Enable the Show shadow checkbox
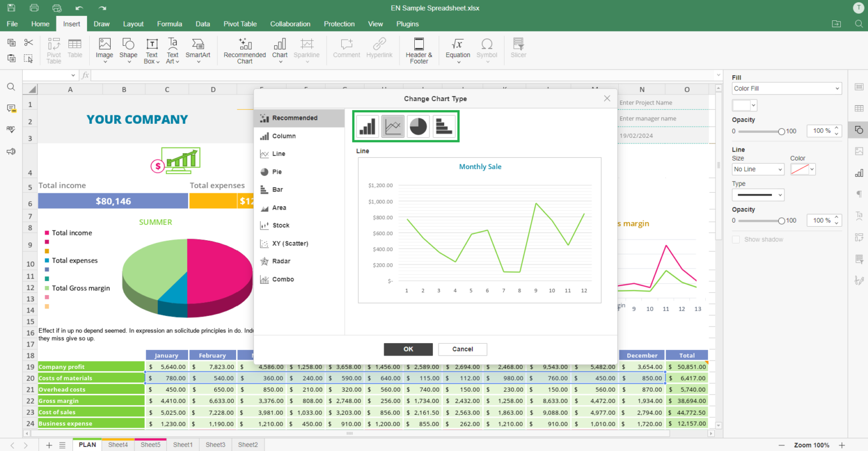Screen dimensions: 868x451 (x=736, y=240)
